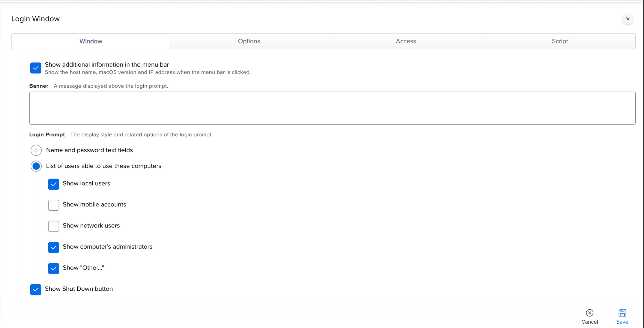Uncheck Show Shut Down button

point(35,290)
